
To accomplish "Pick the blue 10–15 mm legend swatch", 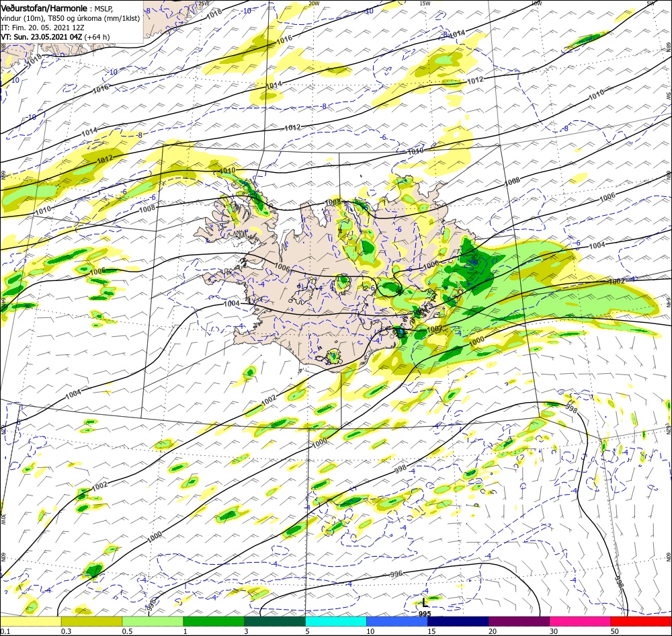I will click(x=397, y=621).
